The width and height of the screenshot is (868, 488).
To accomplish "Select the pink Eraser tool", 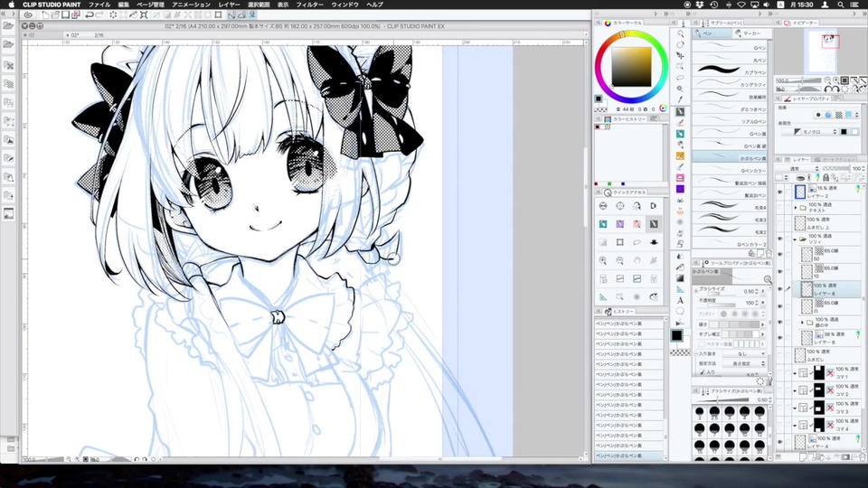I will [x=680, y=178].
